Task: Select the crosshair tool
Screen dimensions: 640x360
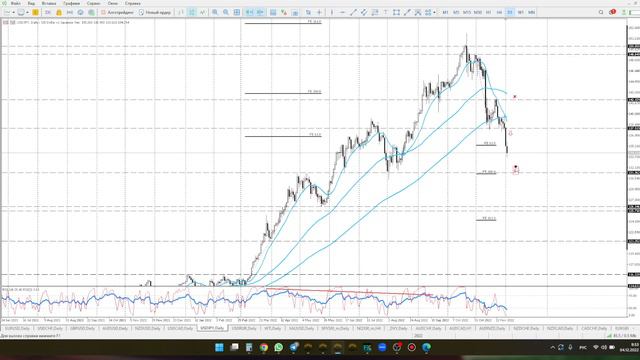Action: 320,12
